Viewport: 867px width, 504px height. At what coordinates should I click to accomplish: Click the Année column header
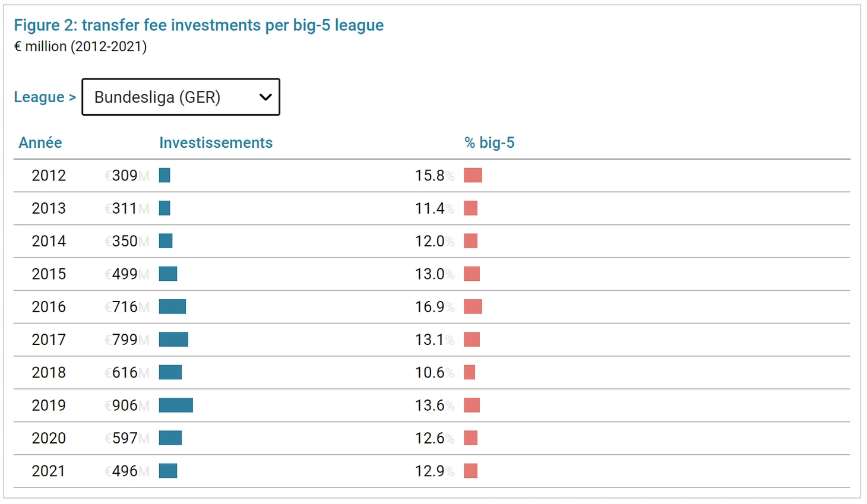pyautogui.click(x=40, y=142)
